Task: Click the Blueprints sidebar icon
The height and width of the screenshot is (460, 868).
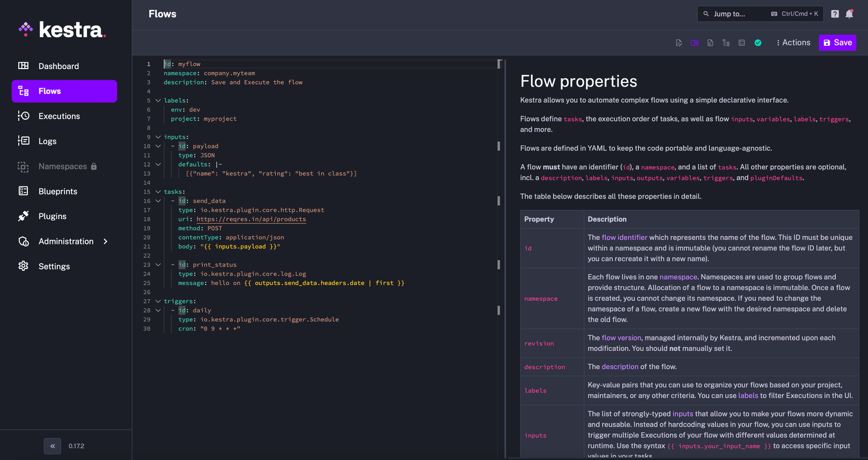Action: tap(23, 191)
